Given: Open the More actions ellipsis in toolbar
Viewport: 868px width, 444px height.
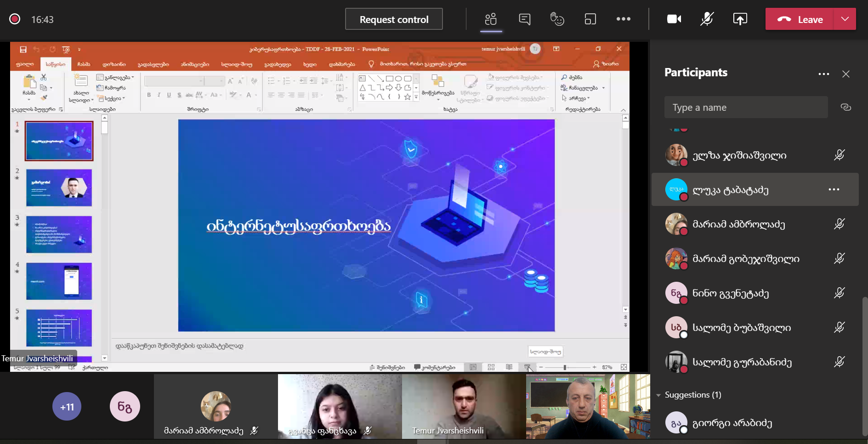Looking at the screenshot, I should pos(623,19).
